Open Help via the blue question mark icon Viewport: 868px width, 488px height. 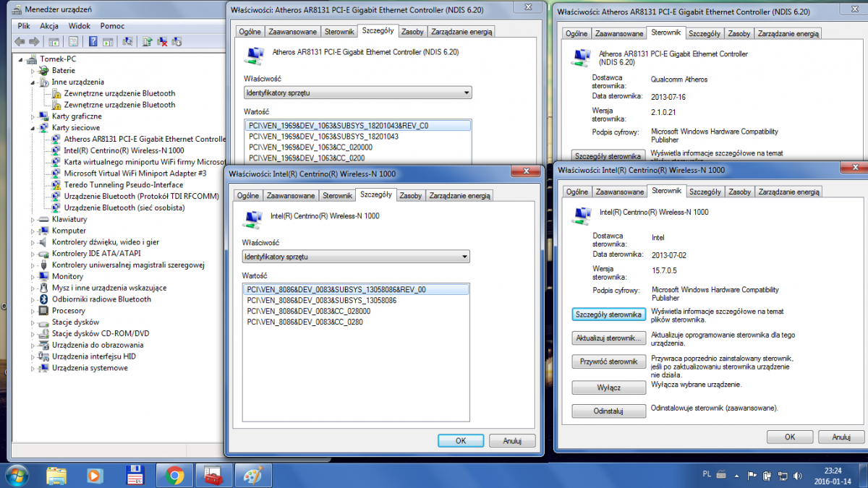click(93, 42)
